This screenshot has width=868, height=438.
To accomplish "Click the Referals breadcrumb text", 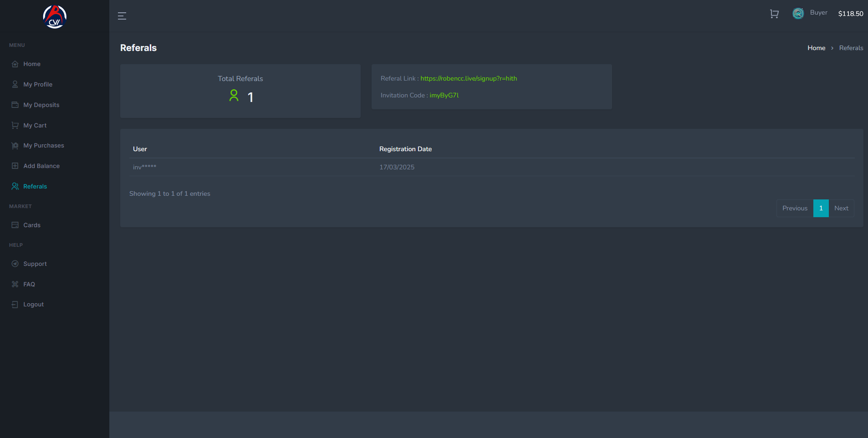I will pos(851,48).
